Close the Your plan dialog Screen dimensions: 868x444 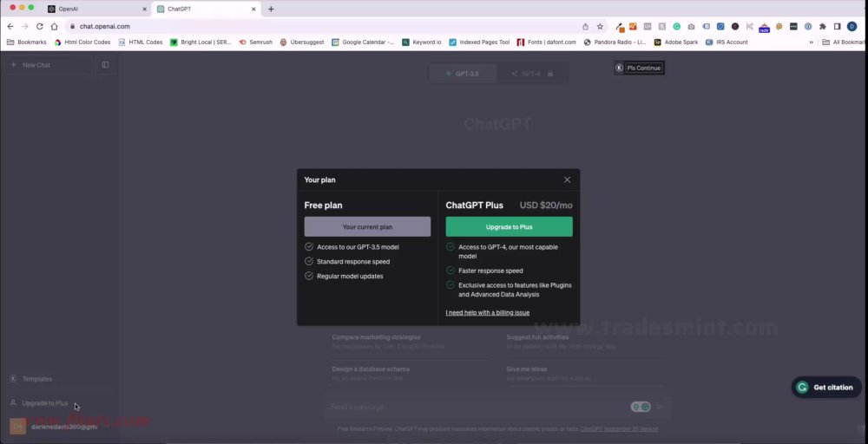coord(567,180)
